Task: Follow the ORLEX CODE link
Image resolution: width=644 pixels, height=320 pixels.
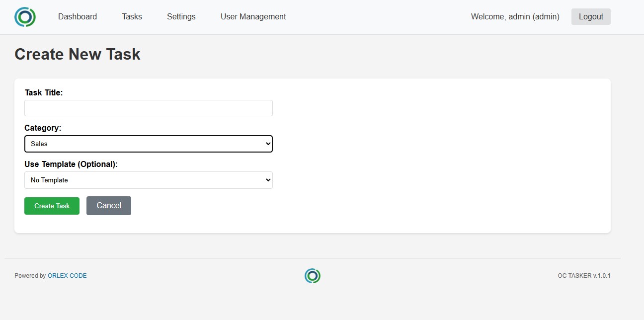Action: click(67, 276)
